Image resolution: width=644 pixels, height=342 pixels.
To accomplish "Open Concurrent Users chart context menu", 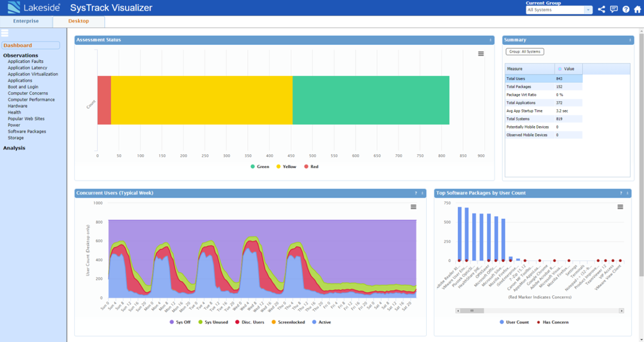I will click(x=414, y=207).
